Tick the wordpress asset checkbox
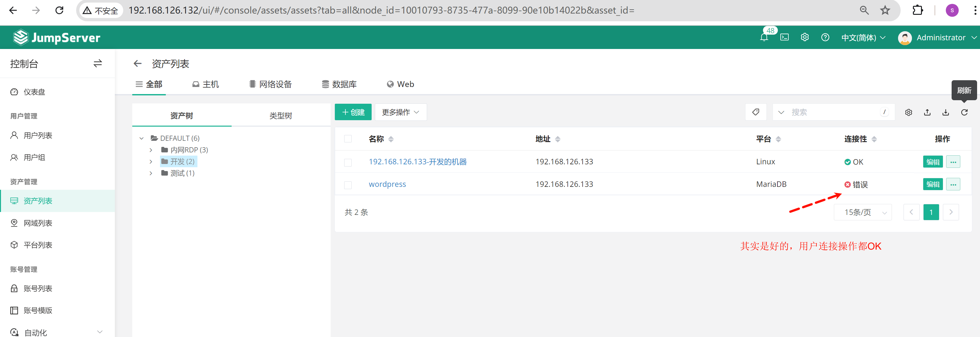The image size is (980, 337). [348, 185]
